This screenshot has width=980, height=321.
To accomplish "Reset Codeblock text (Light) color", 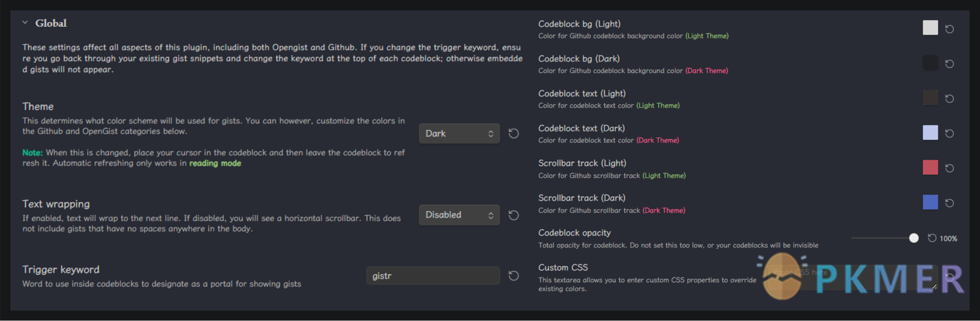I will pyautogui.click(x=949, y=99).
